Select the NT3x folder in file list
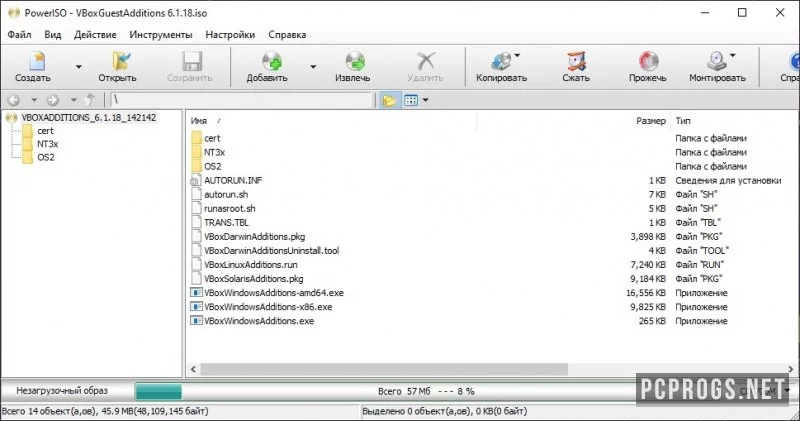 [214, 153]
